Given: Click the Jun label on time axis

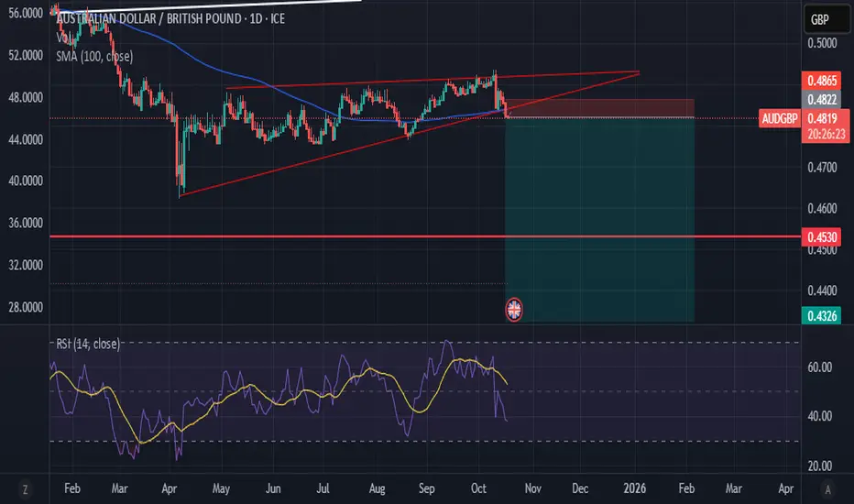Looking at the screenshot, I should [x=273, y=488].
